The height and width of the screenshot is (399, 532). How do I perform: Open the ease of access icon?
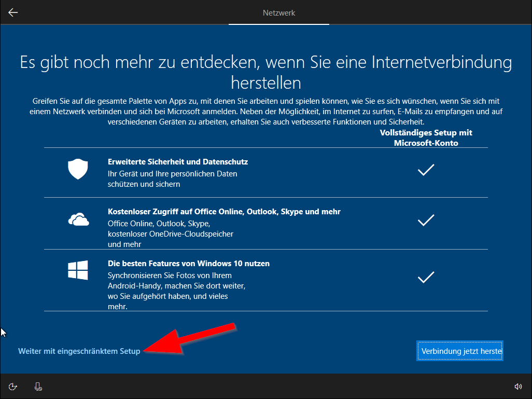pos(13,387)
